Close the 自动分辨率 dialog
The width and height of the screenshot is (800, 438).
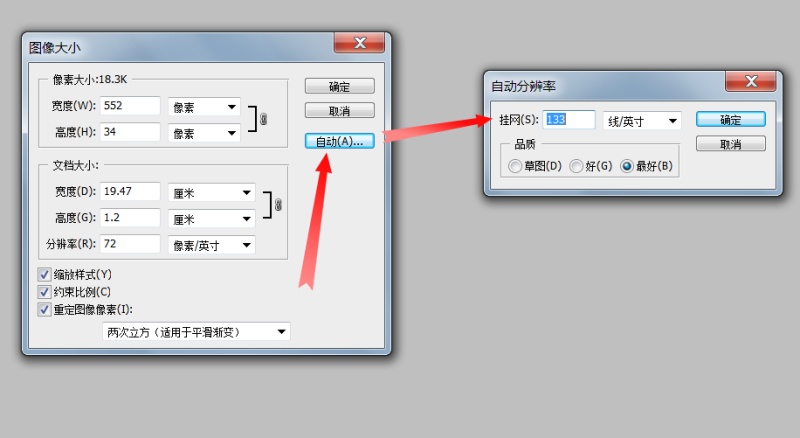pos(751,81)
